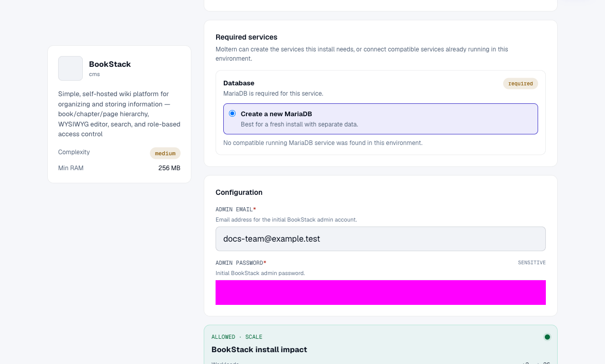Screen dimensions: 605x364
Task: Select the Create a new MariaDB radio button
Action: coord(233,113)
